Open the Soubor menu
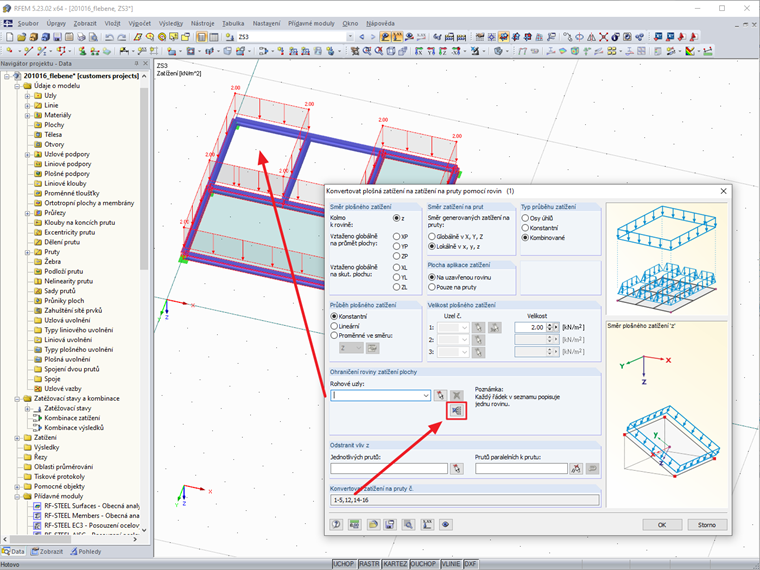This screenshot has height=570, width=760. [28, 23]
